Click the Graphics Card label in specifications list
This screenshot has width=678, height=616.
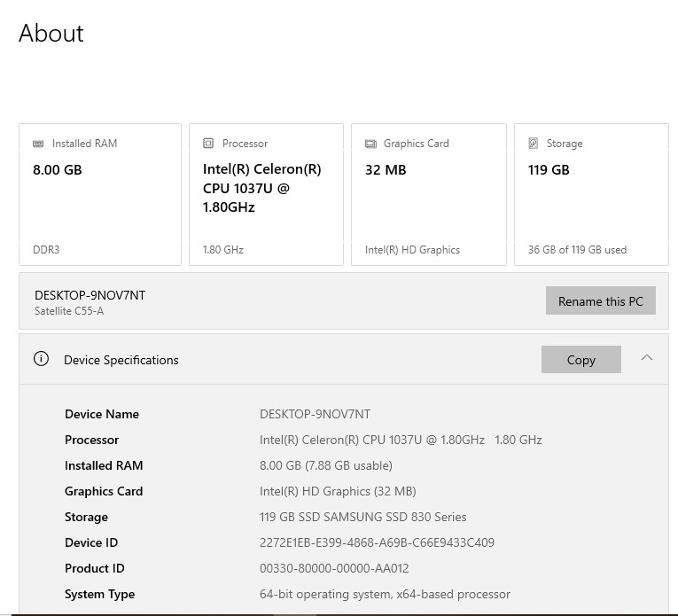coord(104,491)
